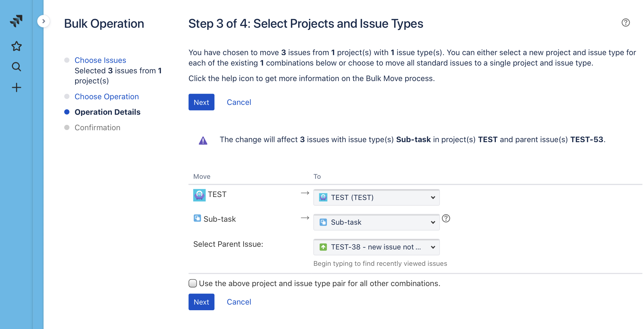Click the create plus icon
The image size is (644, 329).
click(x=16, y=88)
